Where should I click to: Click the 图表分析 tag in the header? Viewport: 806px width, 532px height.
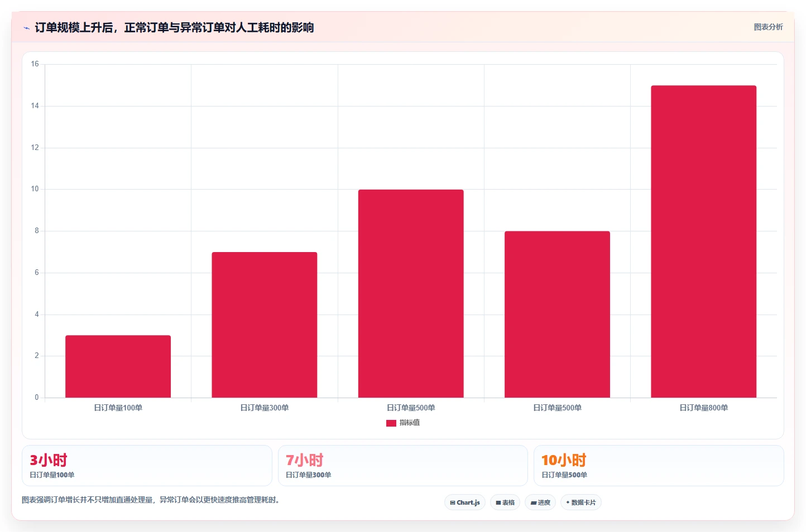click(768, 27)
